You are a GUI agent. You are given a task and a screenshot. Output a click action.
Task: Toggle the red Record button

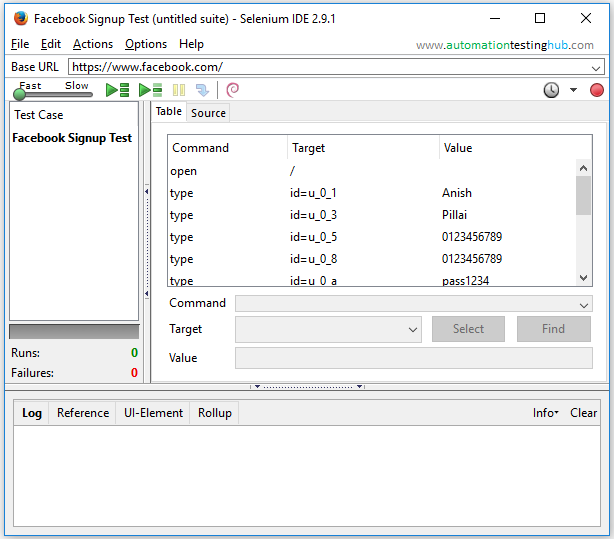597,90
